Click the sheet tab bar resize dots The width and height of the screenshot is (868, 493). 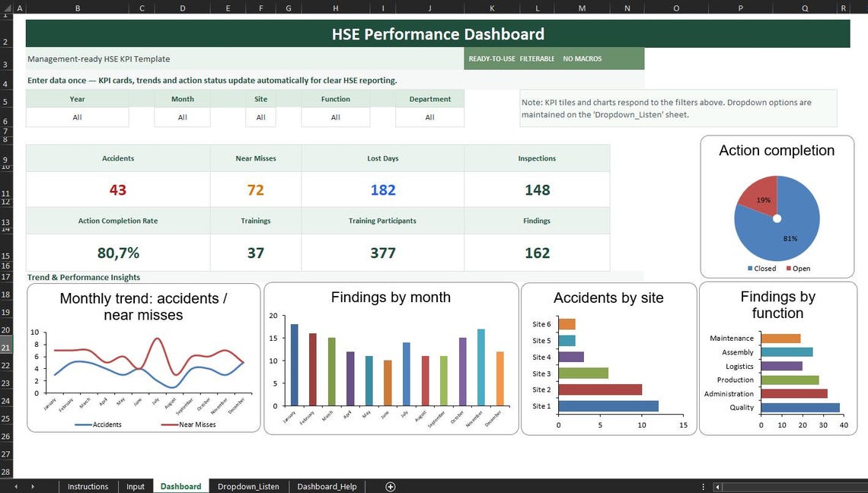coord(703,487)
